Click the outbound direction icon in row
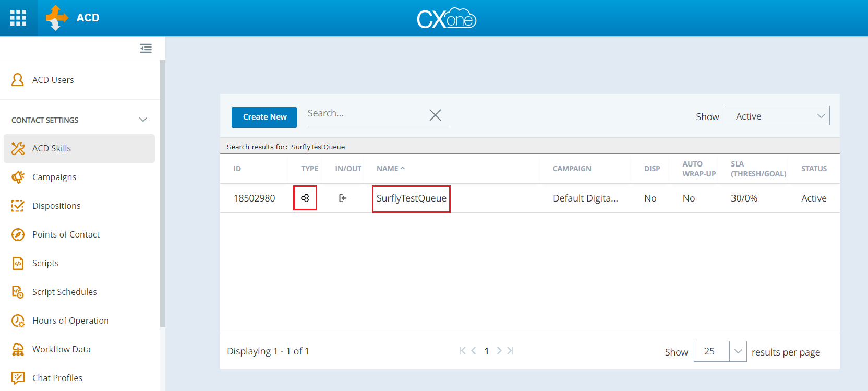The width and height of the screenshot is (868, 391). [343, 198]
